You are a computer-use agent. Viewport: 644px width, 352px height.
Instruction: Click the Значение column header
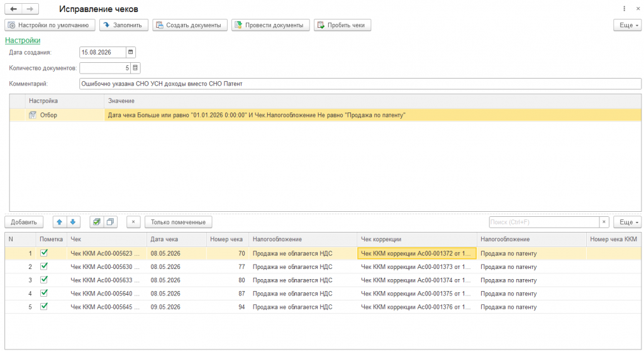pos(372,101)
